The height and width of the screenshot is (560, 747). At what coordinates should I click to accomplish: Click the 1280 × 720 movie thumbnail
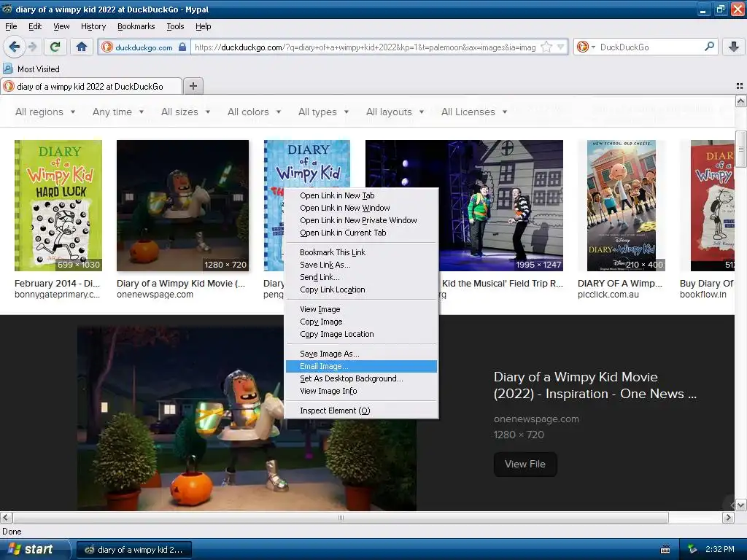[x=182, y=205]
